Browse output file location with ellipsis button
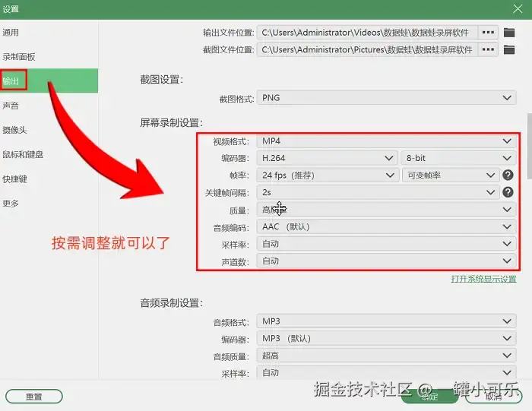The width and height of the screenshot is (532, 411). point(488,33)
